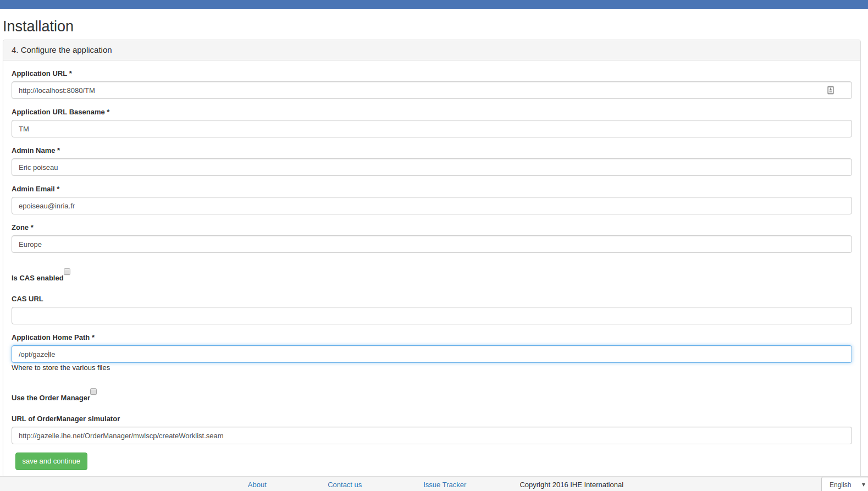Go to the Issue Tracker link

[x=444, y=484]
